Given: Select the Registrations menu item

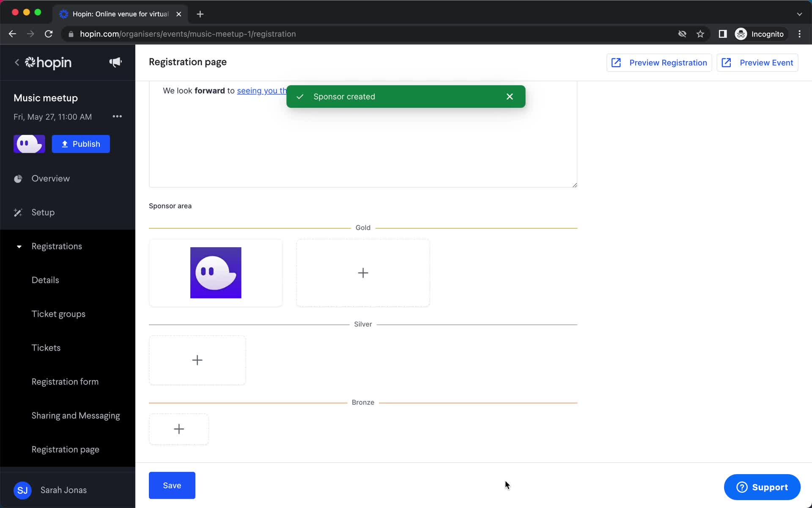Looking at the screenshot, I should [x=57, y=246].
